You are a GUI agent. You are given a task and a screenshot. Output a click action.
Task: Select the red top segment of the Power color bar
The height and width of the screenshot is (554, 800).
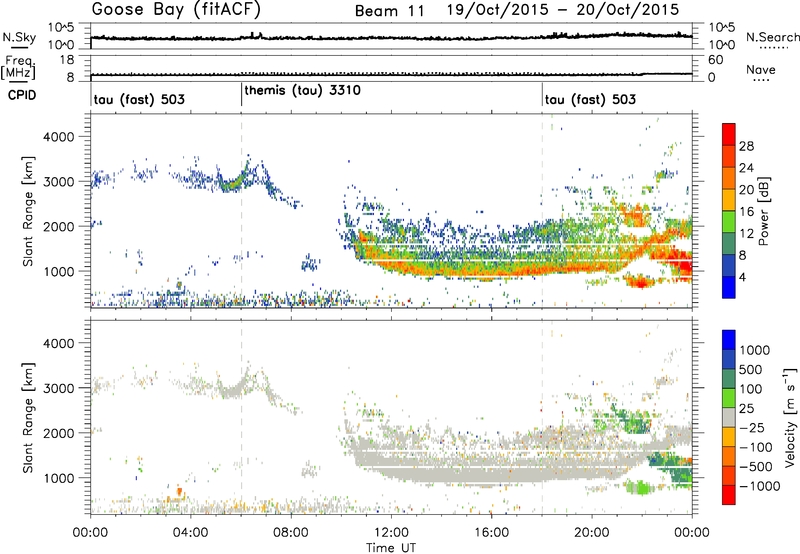click(x=729, y=135)
